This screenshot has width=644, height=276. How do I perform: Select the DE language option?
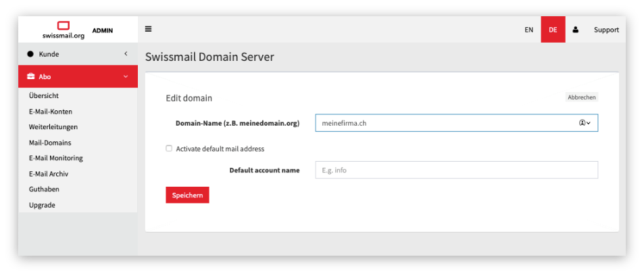[x=553, y=30]
